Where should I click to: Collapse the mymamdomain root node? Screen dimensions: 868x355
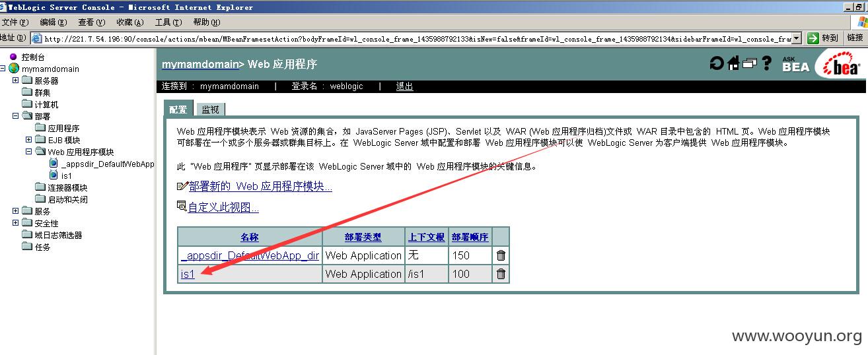point(3,69)
